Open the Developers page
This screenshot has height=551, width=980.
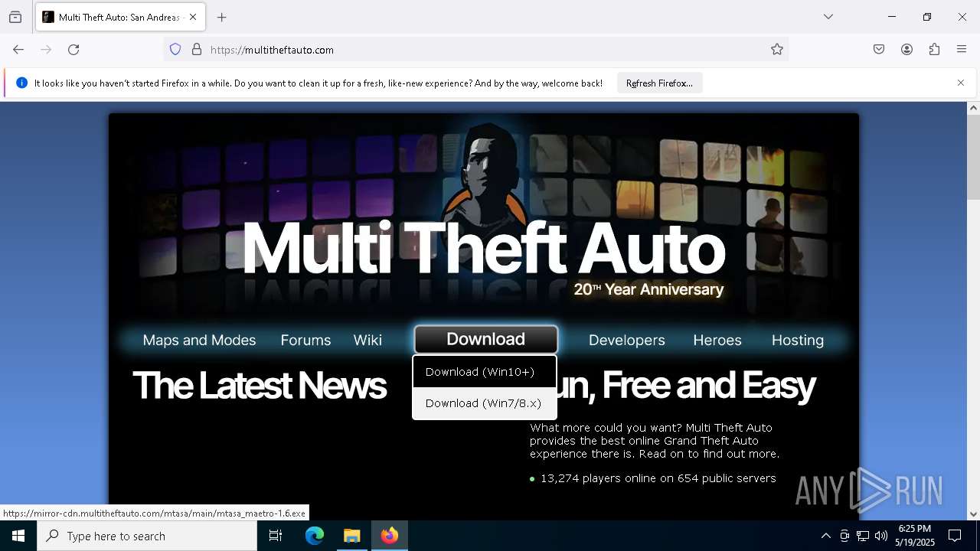pos(626,340)
